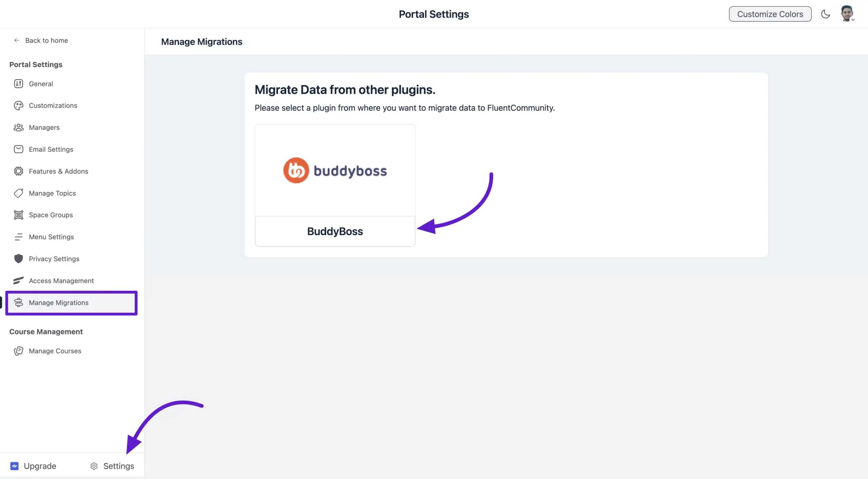Click the Customizations palette icon
The width and height of the screenshot is (868, 479).
coord(18,106)
